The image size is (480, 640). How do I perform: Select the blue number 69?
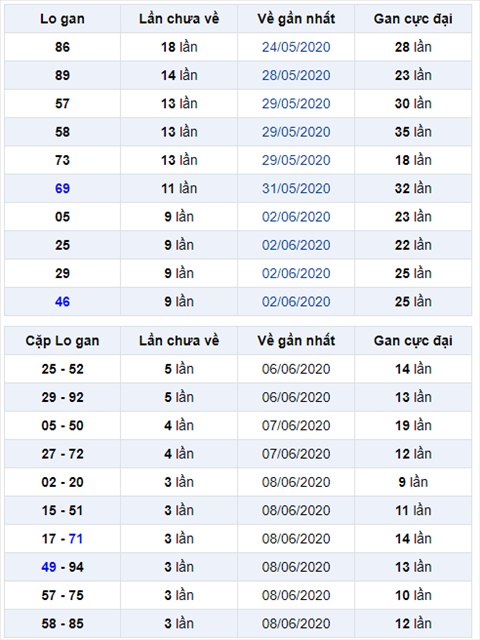[x=62, y=188]
